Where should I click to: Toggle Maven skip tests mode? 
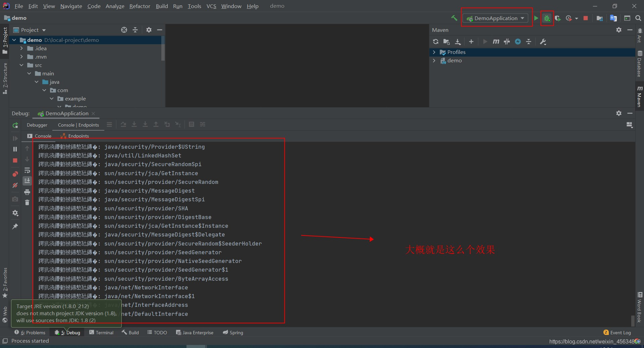pyautogui.click(x=518, y=42)
